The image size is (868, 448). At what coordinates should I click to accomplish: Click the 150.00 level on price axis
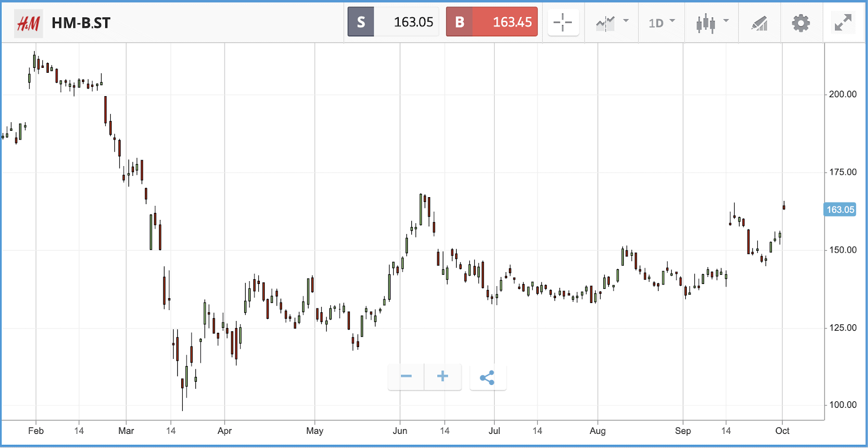[x=843, y=250]
